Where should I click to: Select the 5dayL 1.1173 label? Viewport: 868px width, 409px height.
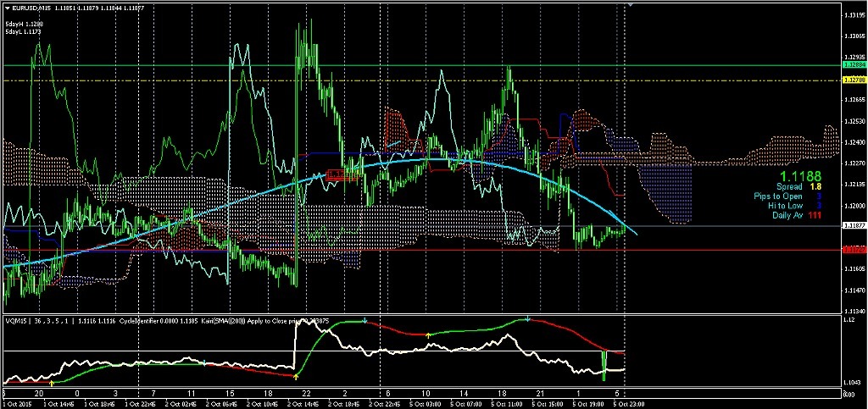pyautogui.click(x=23, y=32)
